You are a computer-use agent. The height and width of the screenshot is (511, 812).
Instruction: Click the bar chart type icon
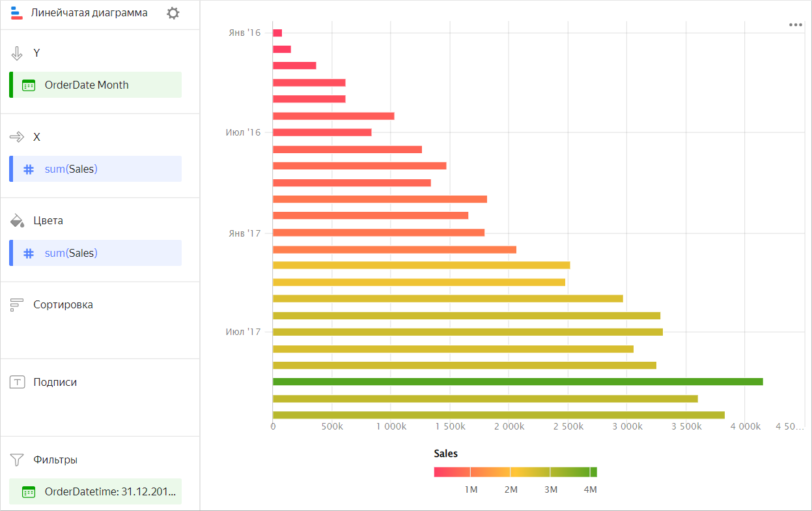point(17,13)
